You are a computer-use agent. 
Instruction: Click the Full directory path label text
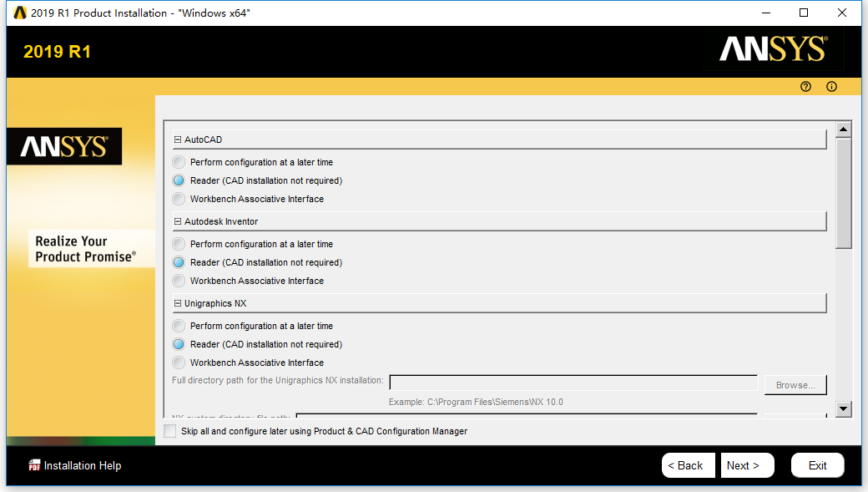tap(277, 381)
